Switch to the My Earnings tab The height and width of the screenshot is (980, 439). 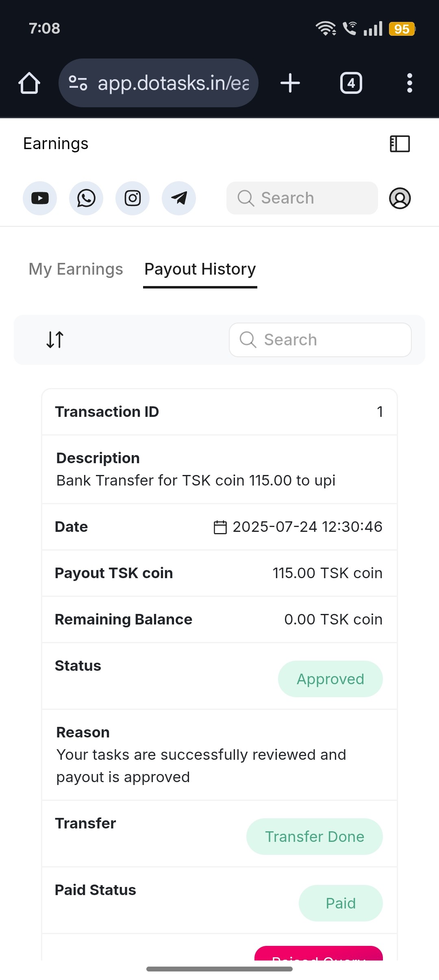(76, 269)
